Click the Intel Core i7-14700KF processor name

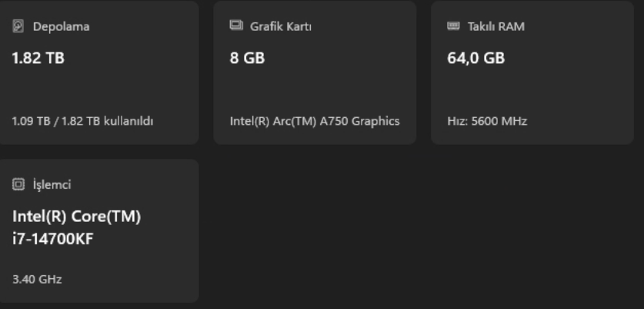click(x=77, y=227)
